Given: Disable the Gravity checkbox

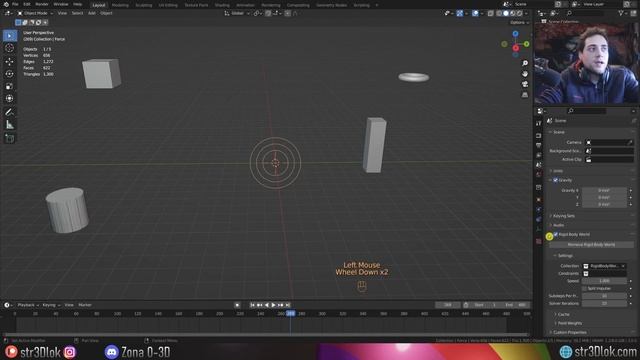Looking at the screenshot, I should 556,180.
